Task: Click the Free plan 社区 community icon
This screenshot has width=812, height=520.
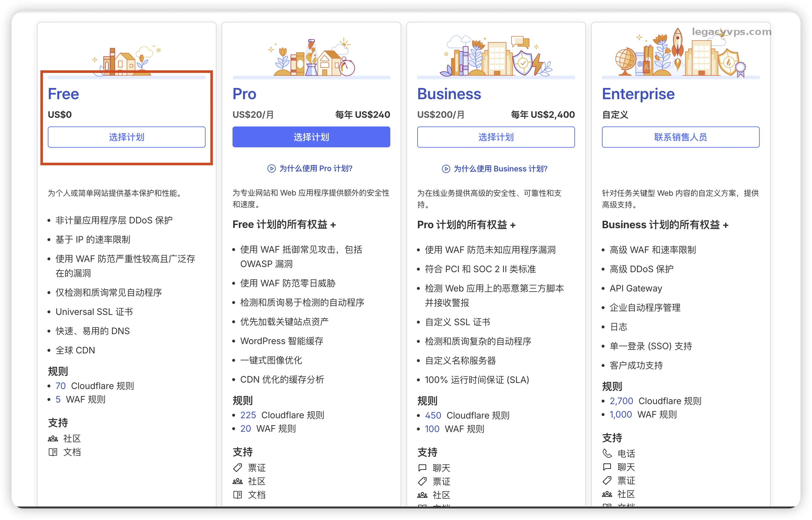Action: pyautogui.click(x=53, y=438)
